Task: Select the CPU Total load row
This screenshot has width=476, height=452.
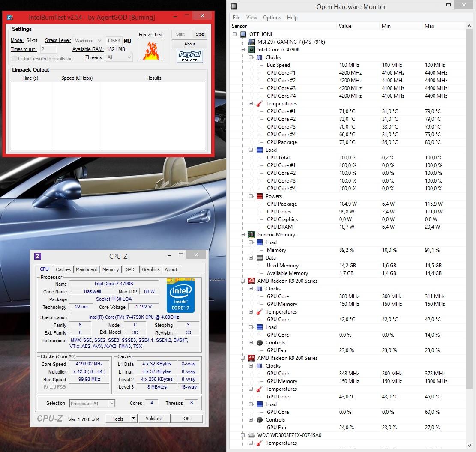Action: 347,158
